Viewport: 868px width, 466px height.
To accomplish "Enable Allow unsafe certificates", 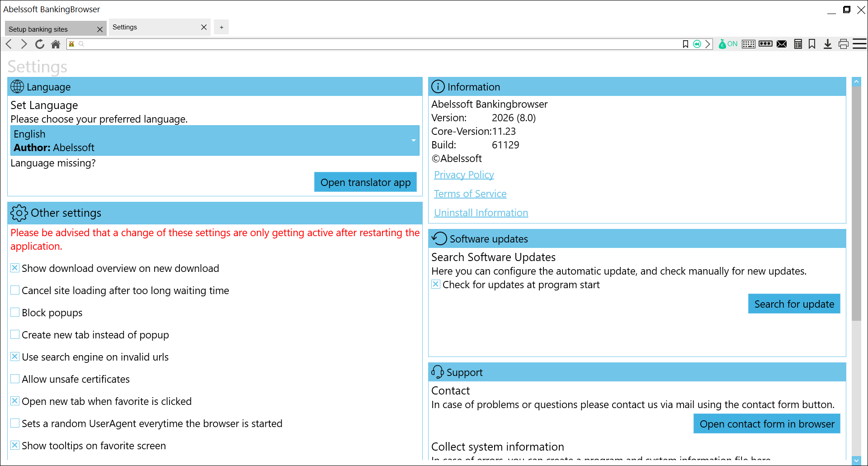I will (15, 379).
